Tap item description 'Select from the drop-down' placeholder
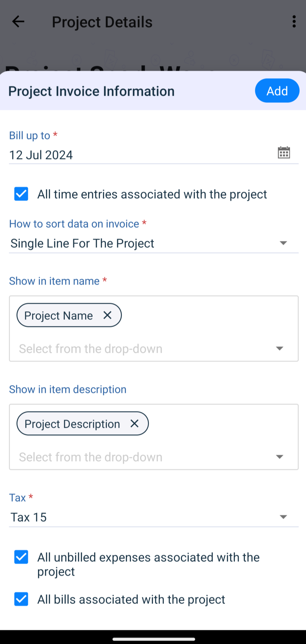Screen dimensions: 306x644 tap(91, 457)
